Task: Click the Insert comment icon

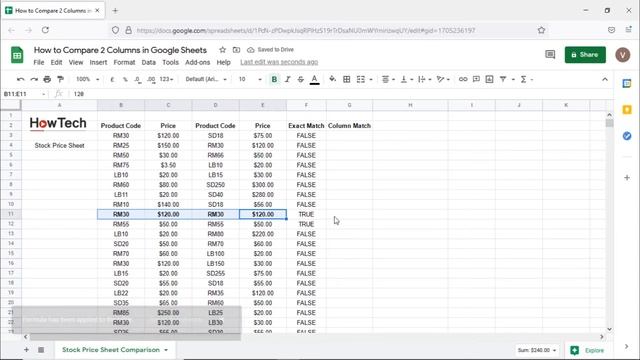Action: click(476, 79)
